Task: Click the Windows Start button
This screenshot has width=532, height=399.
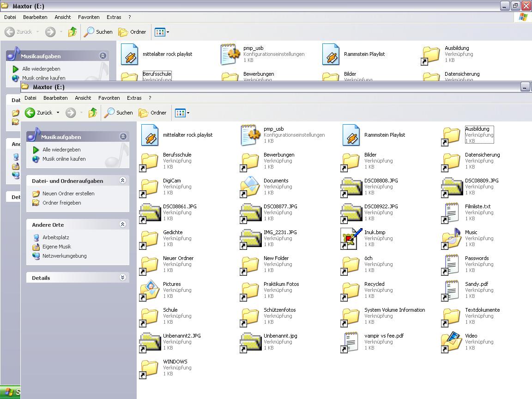Action: tap(10, 392)
